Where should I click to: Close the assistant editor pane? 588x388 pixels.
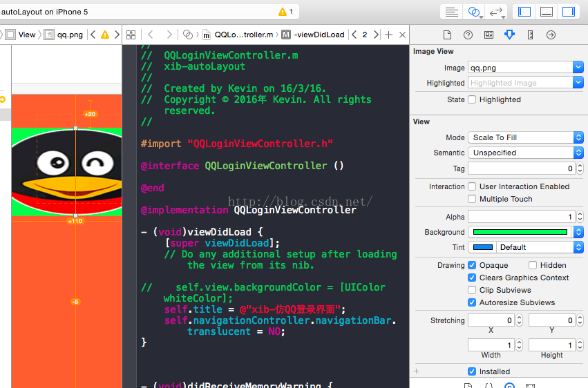pyautogui.click(x=402, y=35)
